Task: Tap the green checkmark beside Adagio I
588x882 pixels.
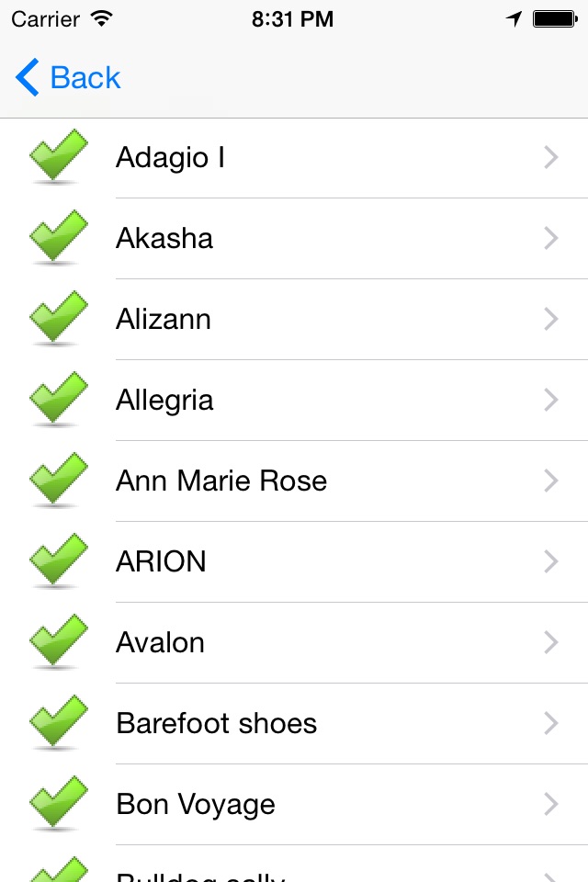Action: pyautogui.click(x=58, y=157)
